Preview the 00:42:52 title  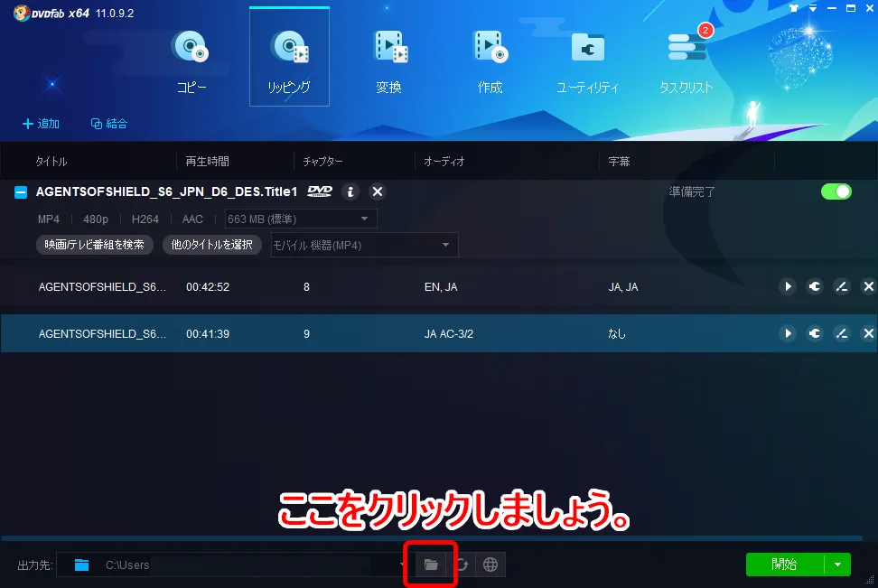(788, 286)
